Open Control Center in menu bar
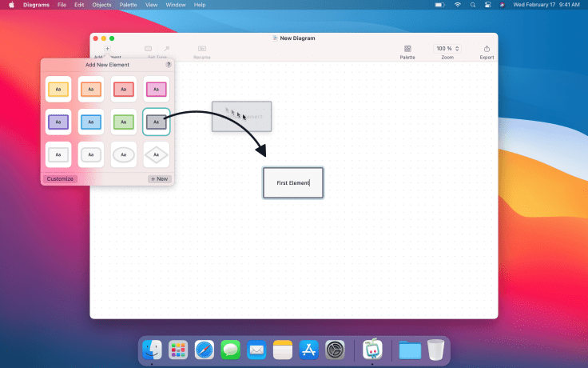This screenshot has height=368, width=588. pos(487,5)
